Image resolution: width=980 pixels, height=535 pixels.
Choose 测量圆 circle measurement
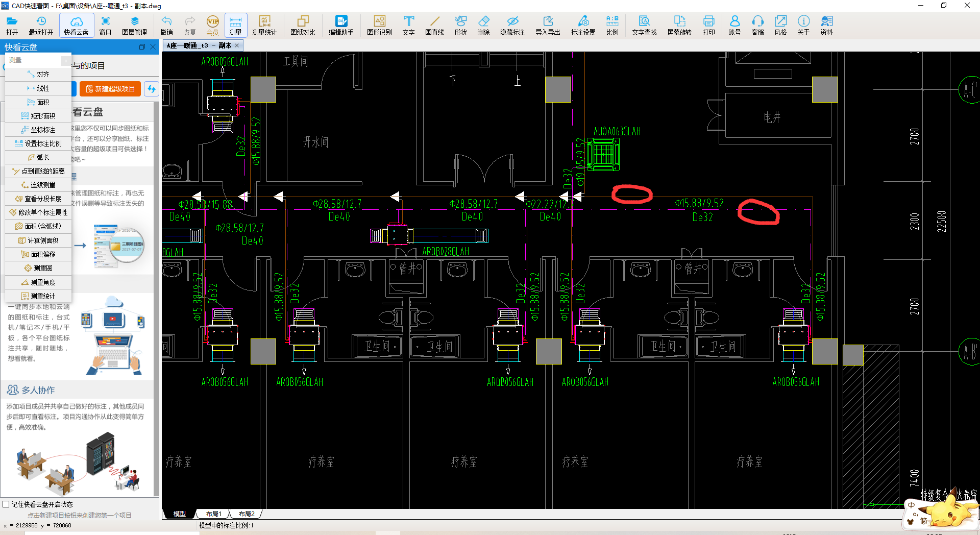click(x=38, y=268)
